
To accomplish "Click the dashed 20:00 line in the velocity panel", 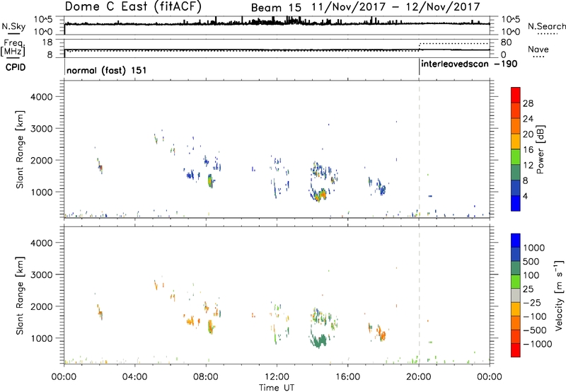I will (x=419, y=294).
